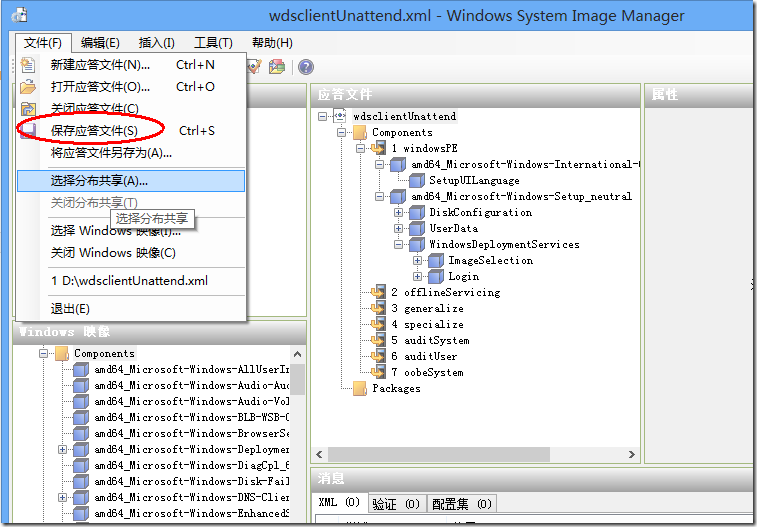Screen dimensions: 757x527
Task: Expand the DiskConfiguration node
Action: coord(398,212)
